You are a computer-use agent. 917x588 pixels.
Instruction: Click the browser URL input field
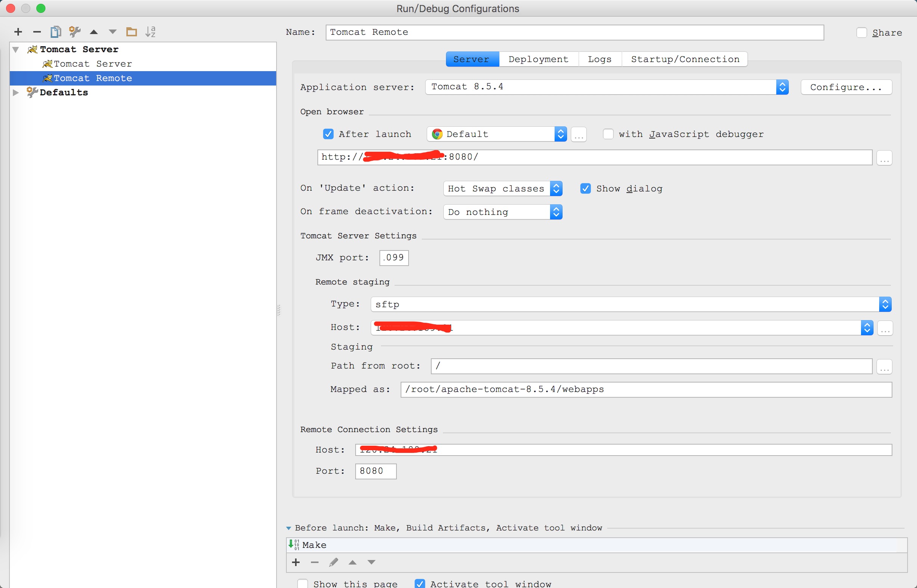tap(595, 157)
